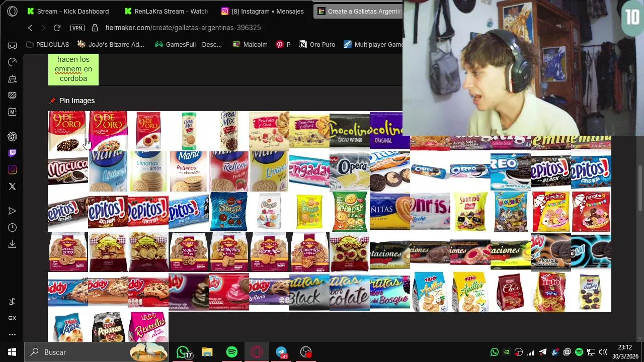Select the Create a Galletas Argentinas tab

pyautogui.click(x=358, y=11)
